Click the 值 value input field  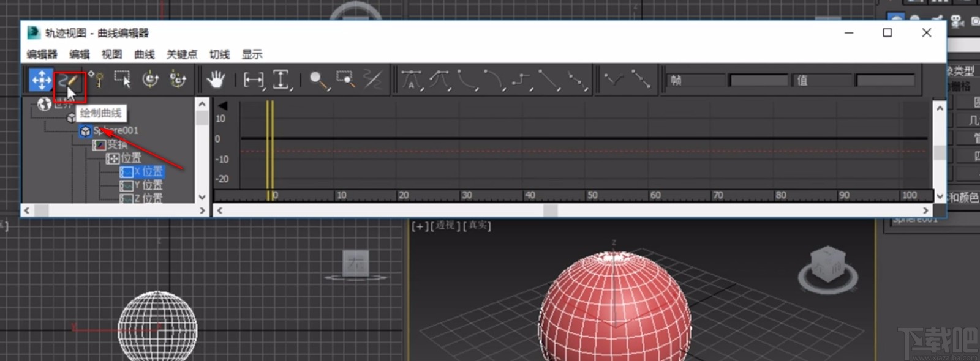885,80
